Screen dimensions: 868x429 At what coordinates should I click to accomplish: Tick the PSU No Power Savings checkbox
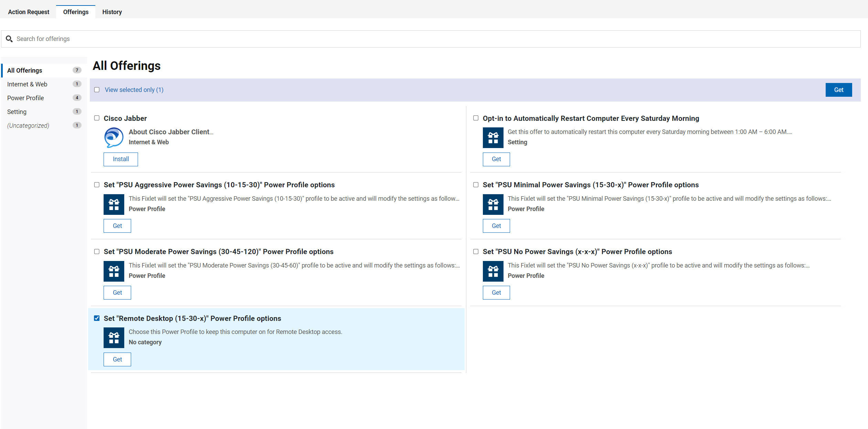476,252
